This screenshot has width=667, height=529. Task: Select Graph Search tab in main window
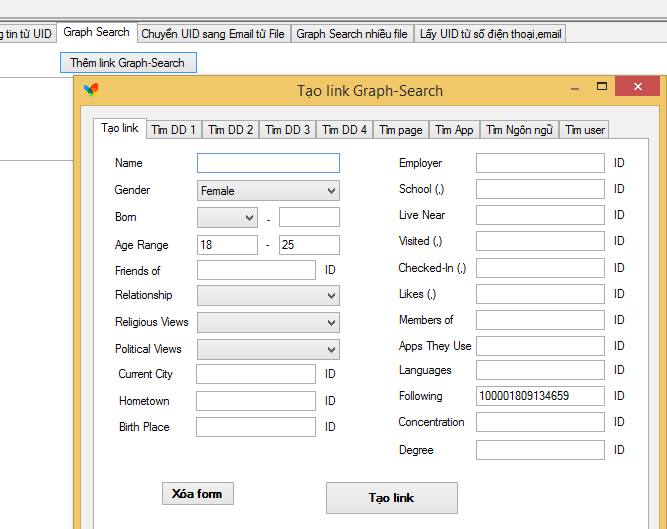click(97, 32)
